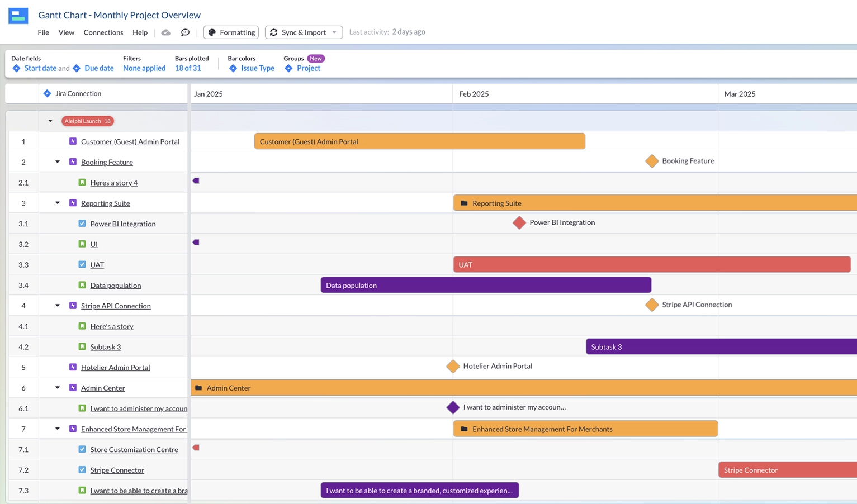The width and height of the screenshot is (857, 504).
Task: Open the Hotelier Admin Portal link
Action: pyautogui.click(x=115, y=368)
